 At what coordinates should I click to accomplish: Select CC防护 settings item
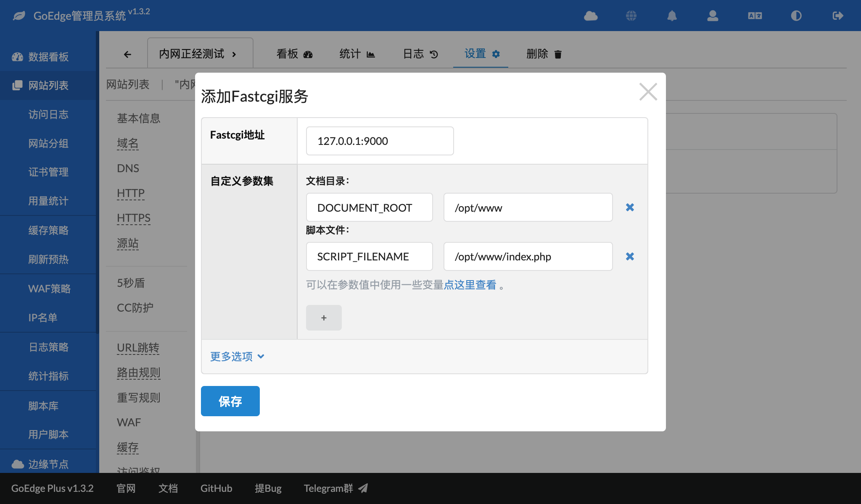[x=135, y=307]
